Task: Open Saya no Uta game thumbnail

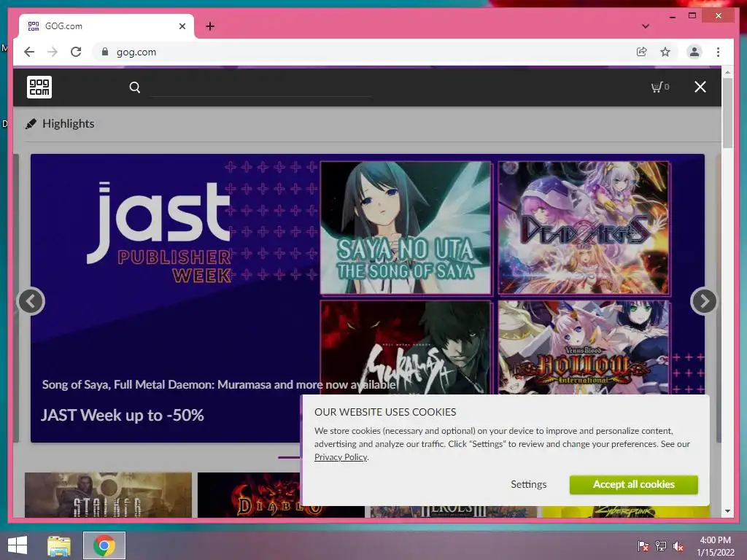Action: tap(406, 227)
